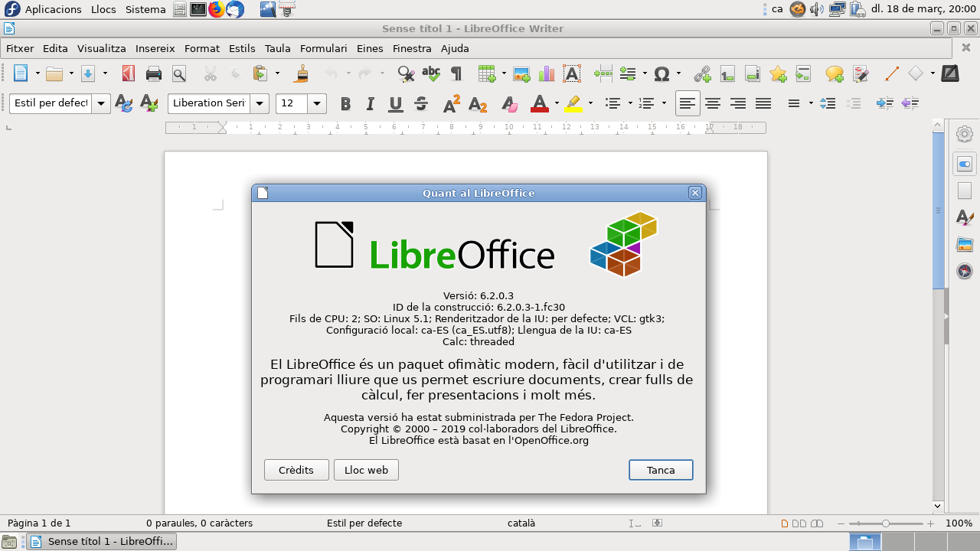Toggle Superscript formatting

[x=452, y=103]
